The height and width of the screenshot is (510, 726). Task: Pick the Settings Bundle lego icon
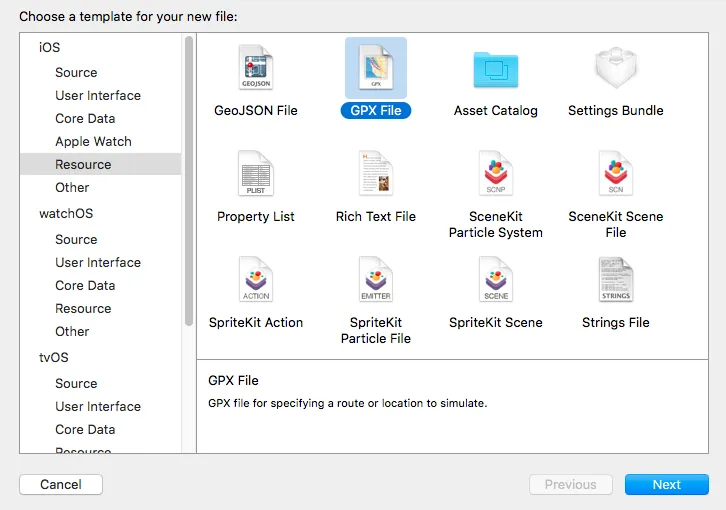[616, 68]
